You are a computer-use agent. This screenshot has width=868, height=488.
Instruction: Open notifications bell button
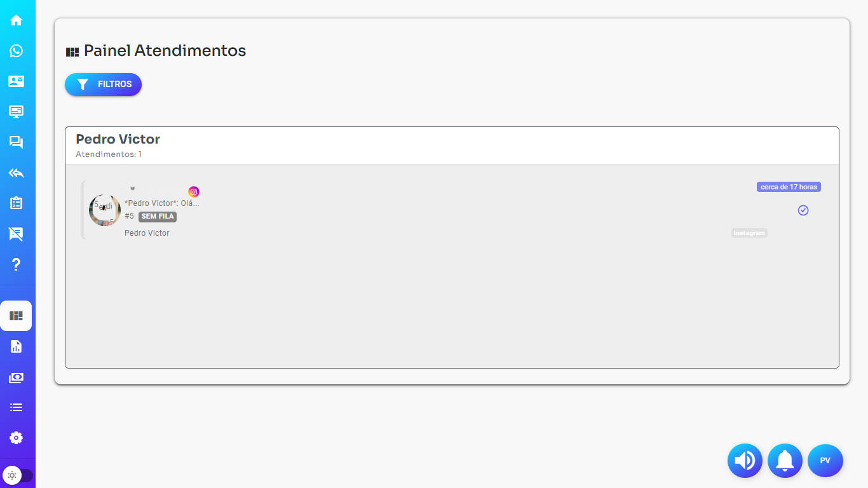pyautogui.click(x=785, y=461)
